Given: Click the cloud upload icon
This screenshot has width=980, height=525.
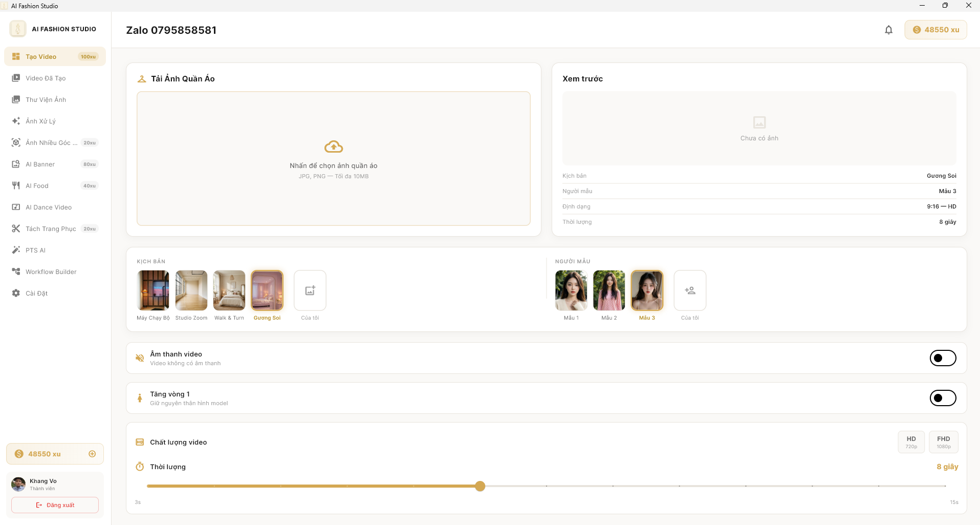Looking at the screenshot, I should (334, 147).
